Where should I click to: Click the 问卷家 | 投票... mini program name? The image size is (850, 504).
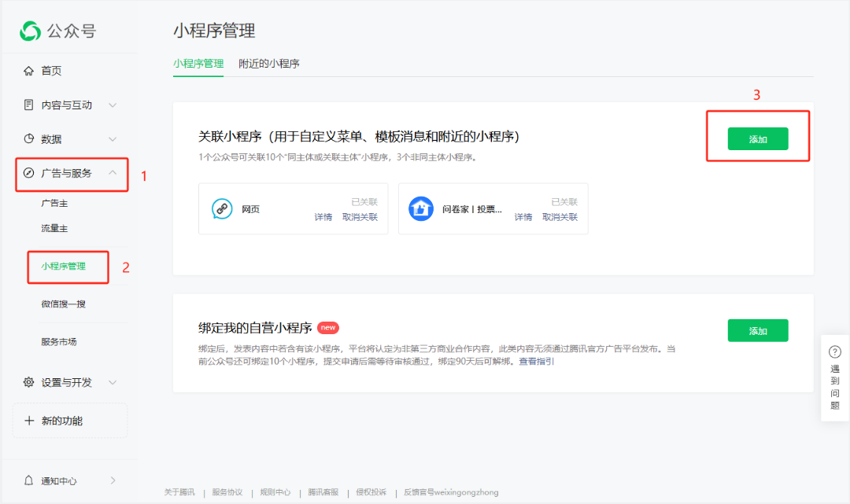point(472,209)
